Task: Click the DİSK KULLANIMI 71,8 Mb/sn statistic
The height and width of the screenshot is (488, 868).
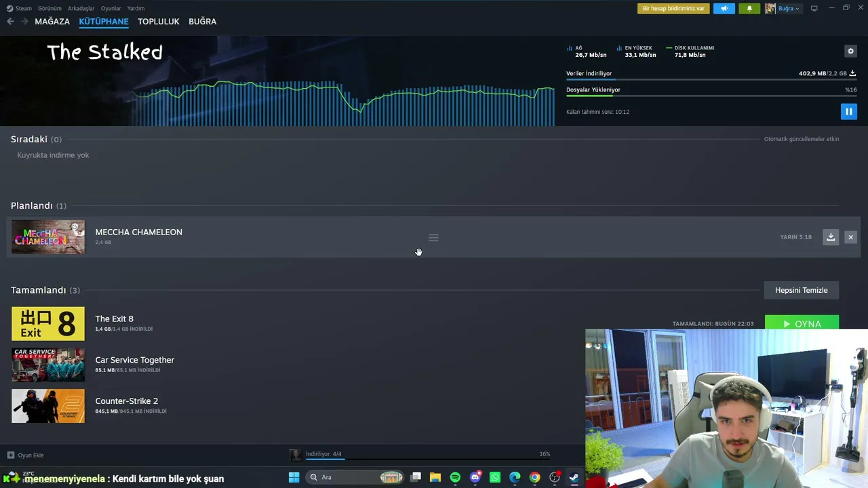Action: (690, 52)
